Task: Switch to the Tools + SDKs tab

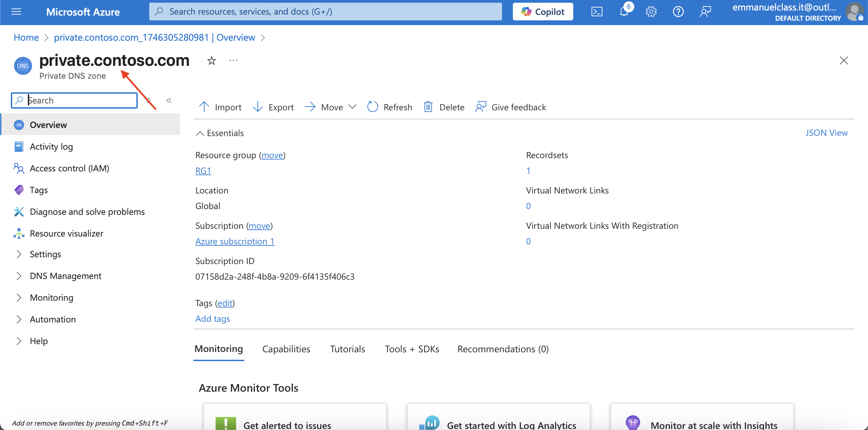Action: coord(412,349)
